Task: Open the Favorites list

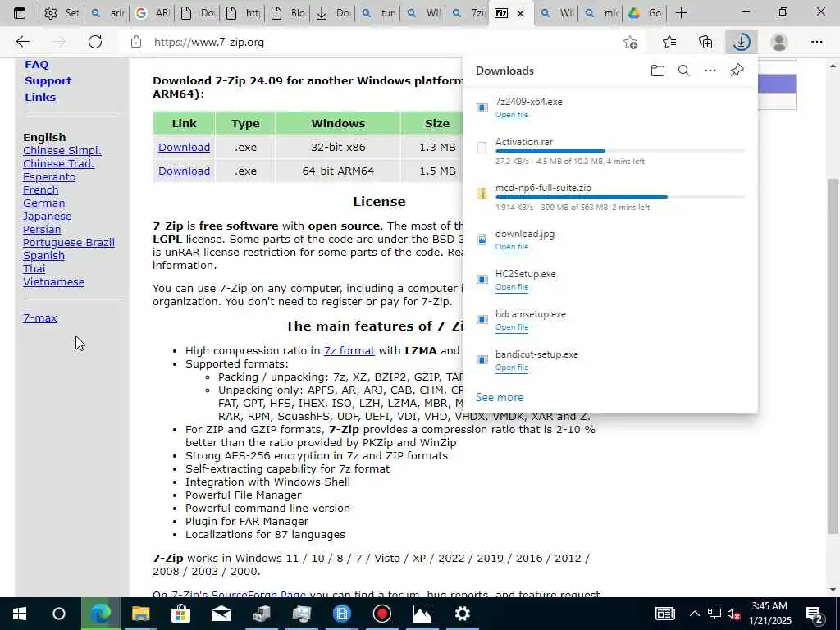Action: click(x=669, y=42)
